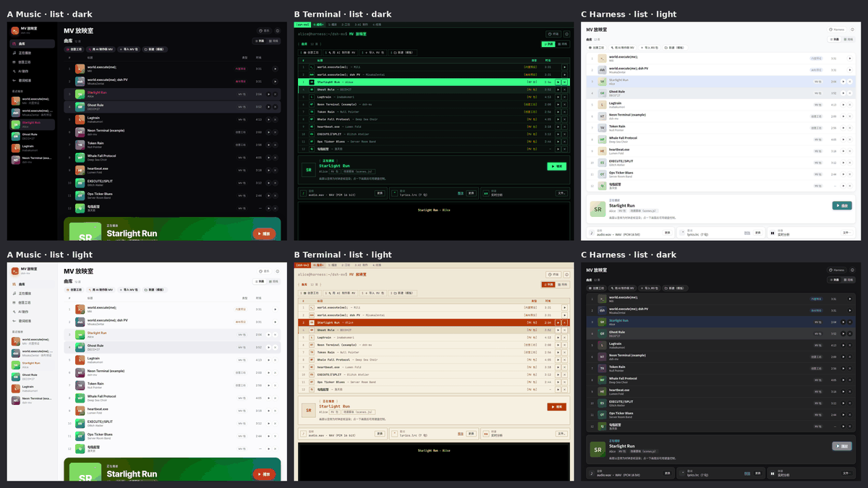Open 终端 theme selector in B Terminal dark
Viewport: 868px width, 488px height.
553,34
